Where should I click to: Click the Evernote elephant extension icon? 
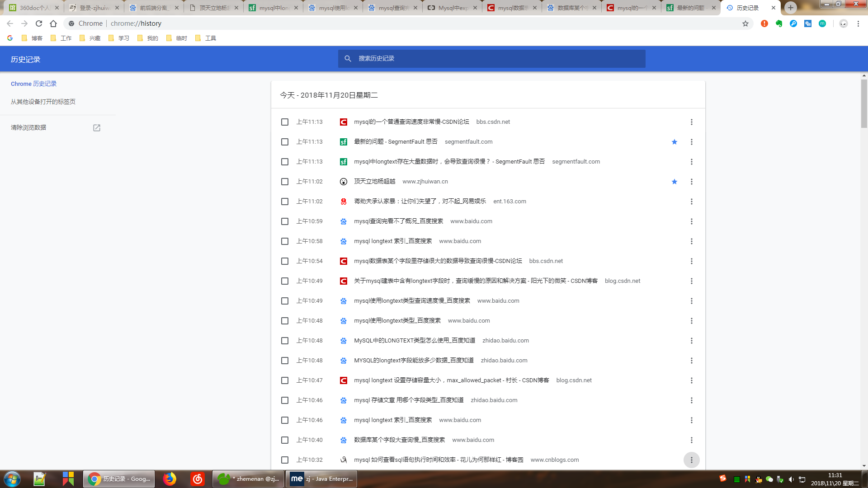(779, 23)
